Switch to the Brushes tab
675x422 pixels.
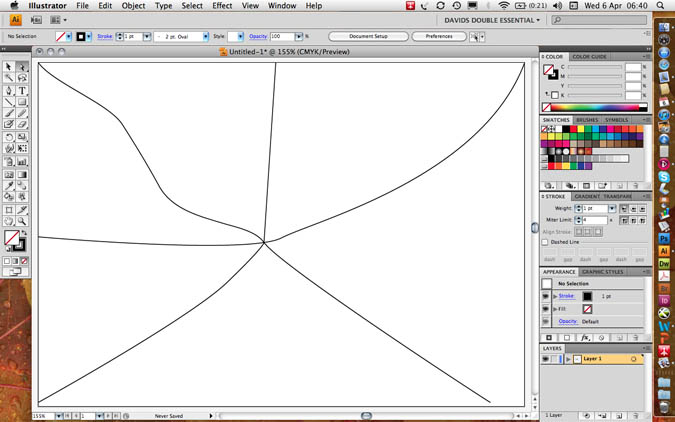click(586, 120)
